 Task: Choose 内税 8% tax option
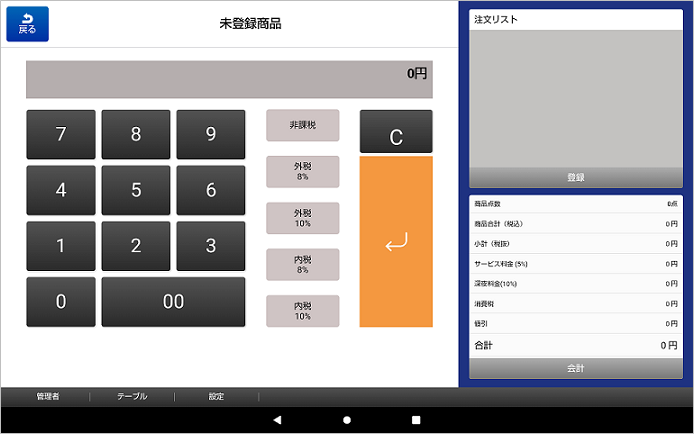click(x=302, y=264)
